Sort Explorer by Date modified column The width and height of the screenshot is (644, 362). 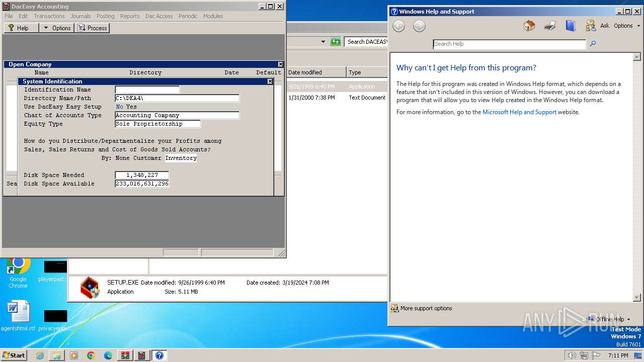tap(316, 72)
